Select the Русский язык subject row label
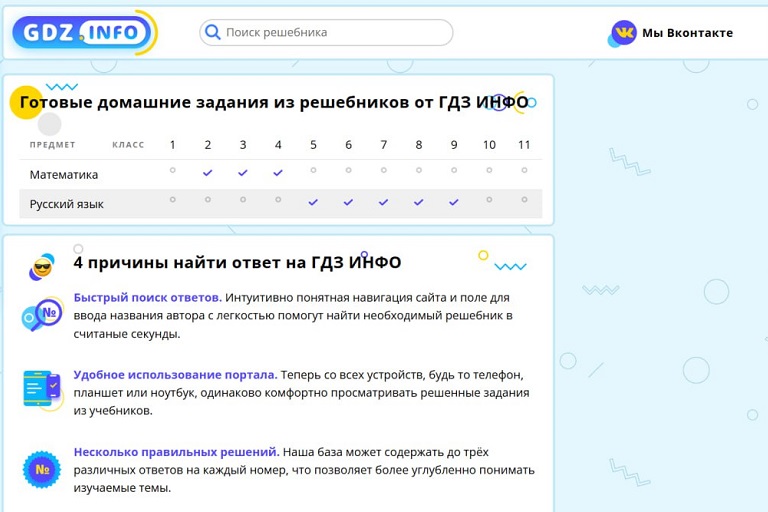This screenshot has width=768, height=512. coord(66,204)
